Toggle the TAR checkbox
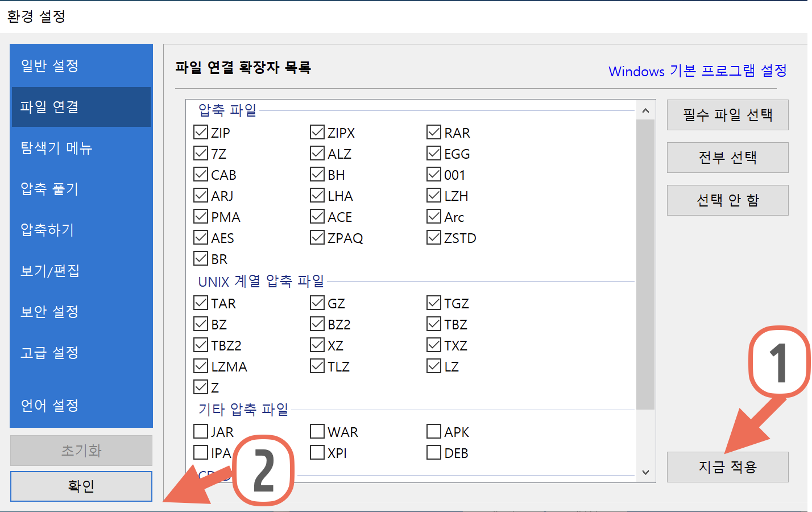 (201, 303)
